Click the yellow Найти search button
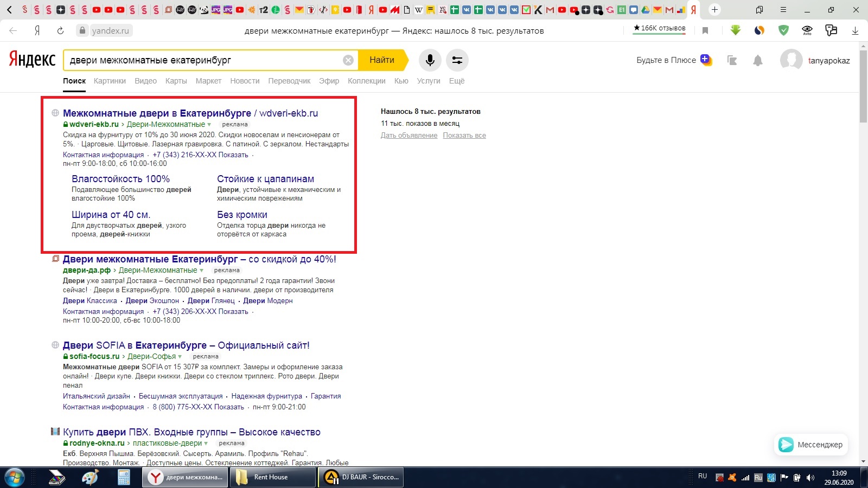The width and height of the screenshot is (868, 488). click(383, 60)
